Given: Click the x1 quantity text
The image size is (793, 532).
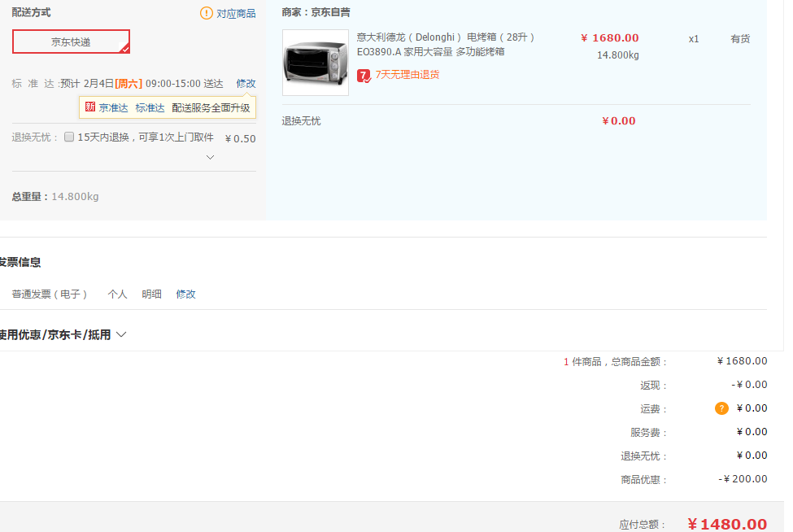Looking at the screenshot, I should tap(694, 39).
